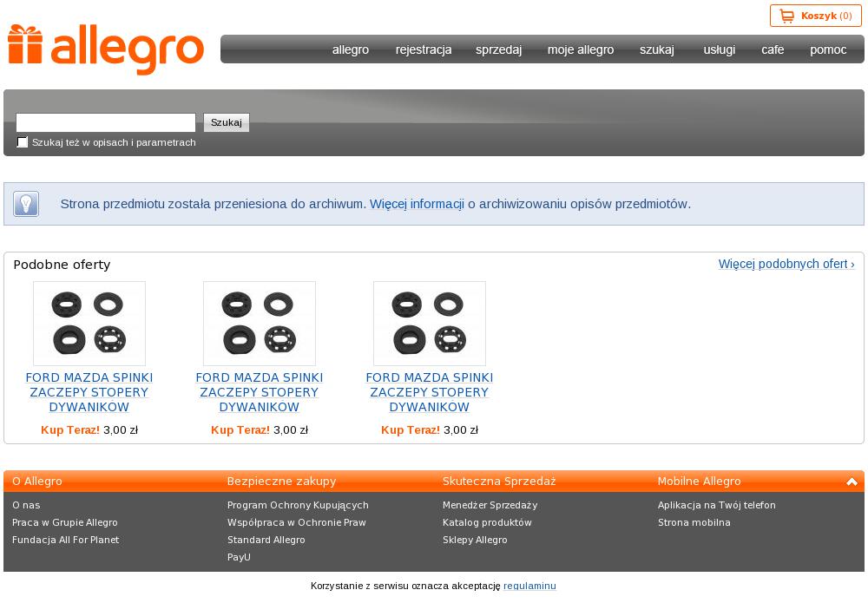Open 'Menedżer Sprzedaży' link
868x603 pixels.
coord(490,505)
